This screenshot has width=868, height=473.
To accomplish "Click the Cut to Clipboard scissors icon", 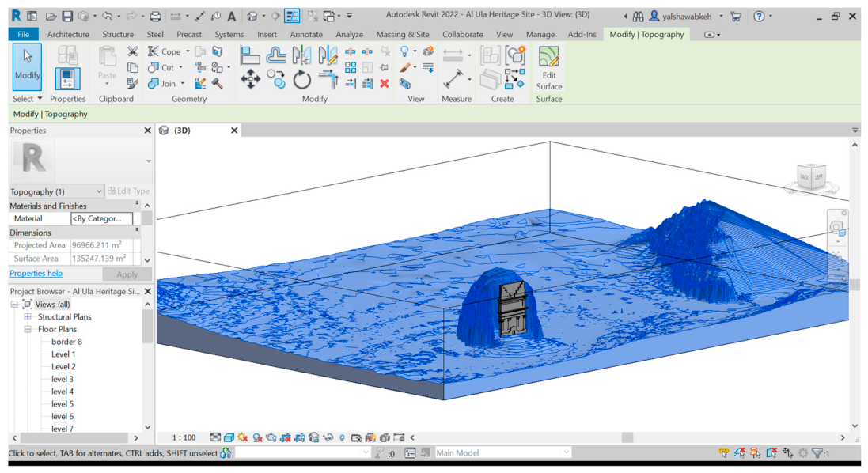I will tap(132, 51).
